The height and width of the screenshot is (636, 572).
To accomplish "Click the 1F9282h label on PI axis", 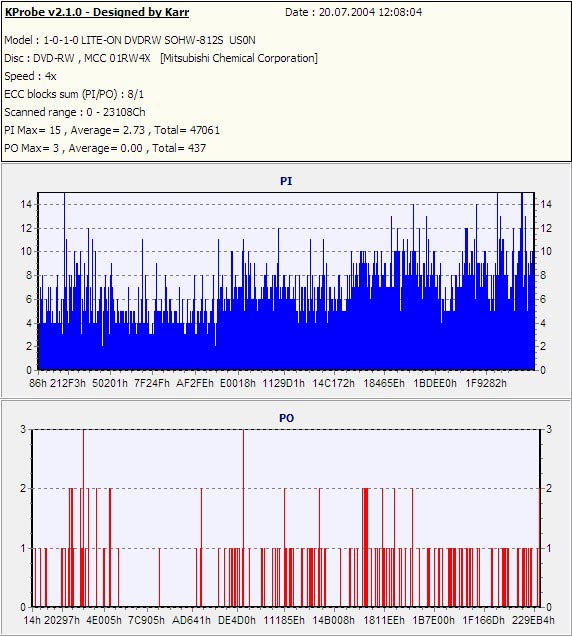I will (486, 383).
